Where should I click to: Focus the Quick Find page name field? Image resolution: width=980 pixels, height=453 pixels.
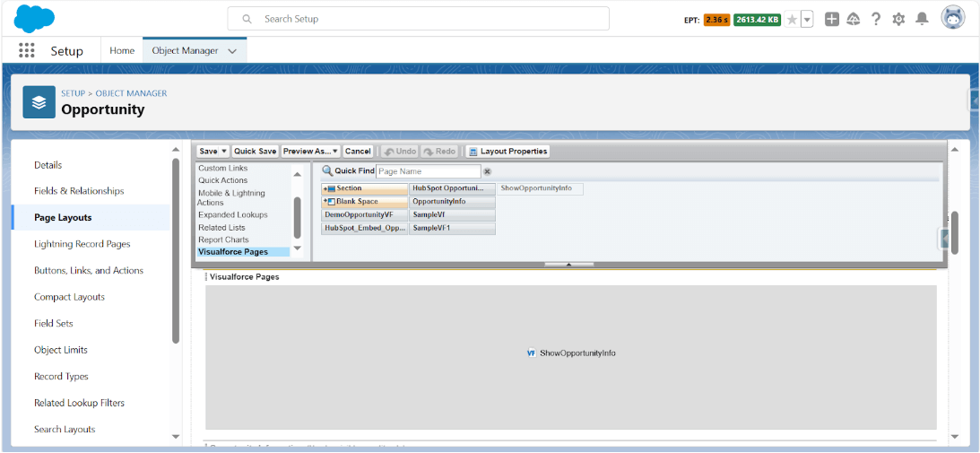pos(428,171)
